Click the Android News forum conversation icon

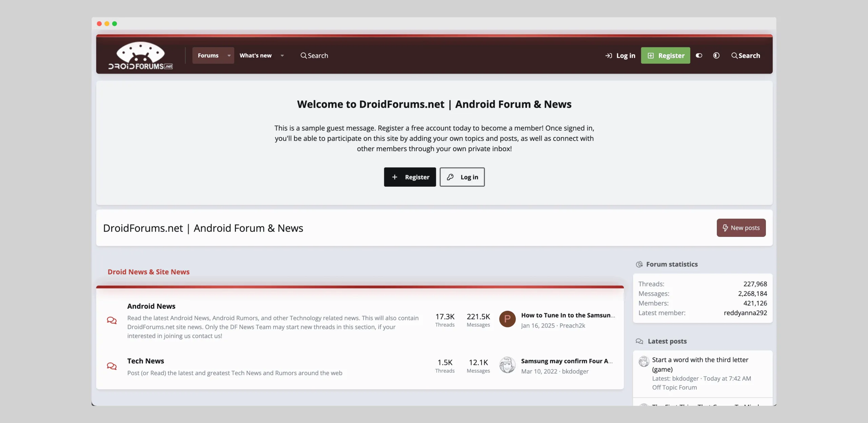tap(112, 320)
